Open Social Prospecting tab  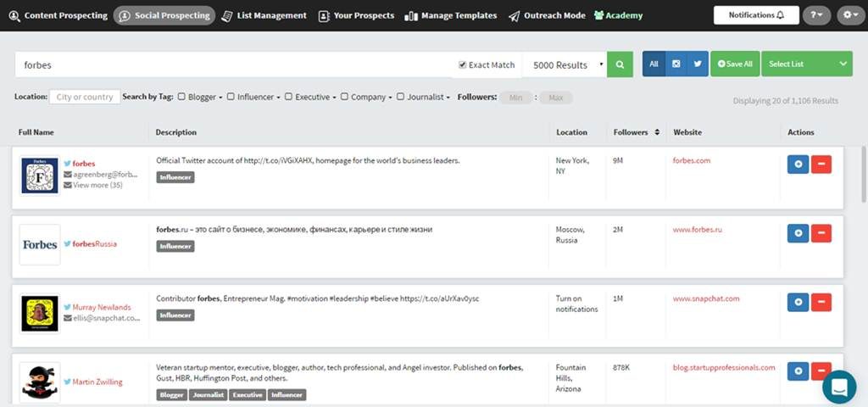pyautogui.click(x=164, y=15)
